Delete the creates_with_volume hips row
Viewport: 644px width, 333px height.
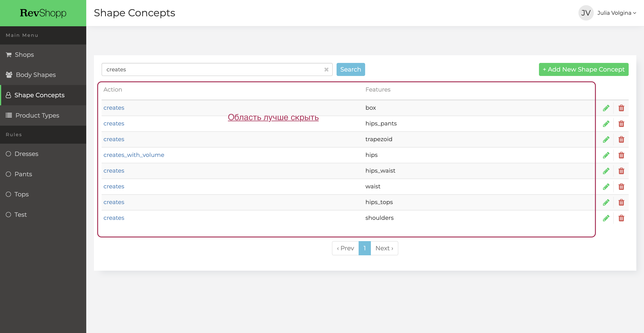tap(621, 155)
